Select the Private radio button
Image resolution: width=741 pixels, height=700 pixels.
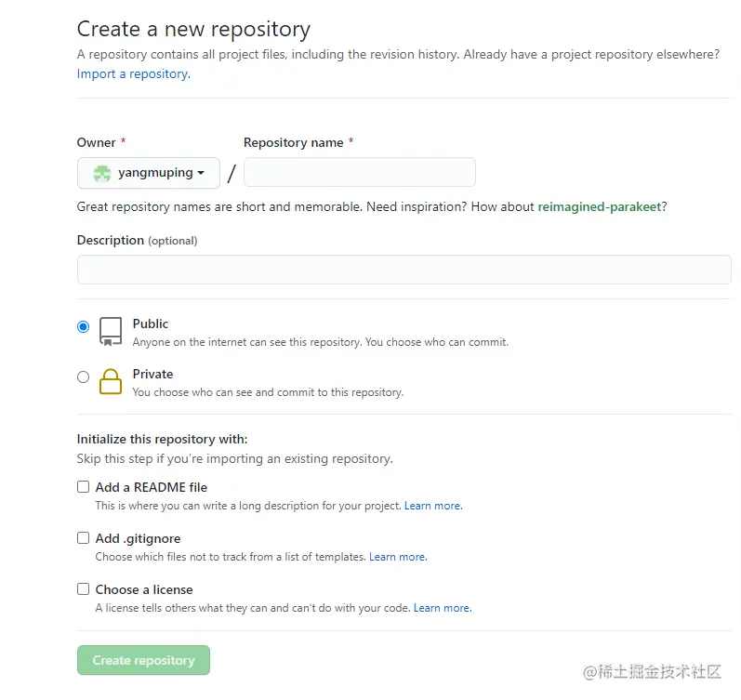click(84, 376)
